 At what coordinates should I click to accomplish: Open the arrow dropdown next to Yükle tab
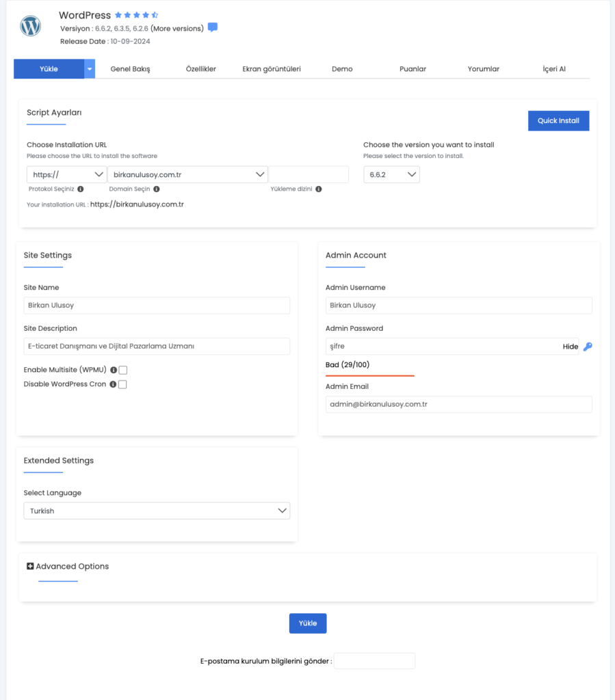point(90,69)
